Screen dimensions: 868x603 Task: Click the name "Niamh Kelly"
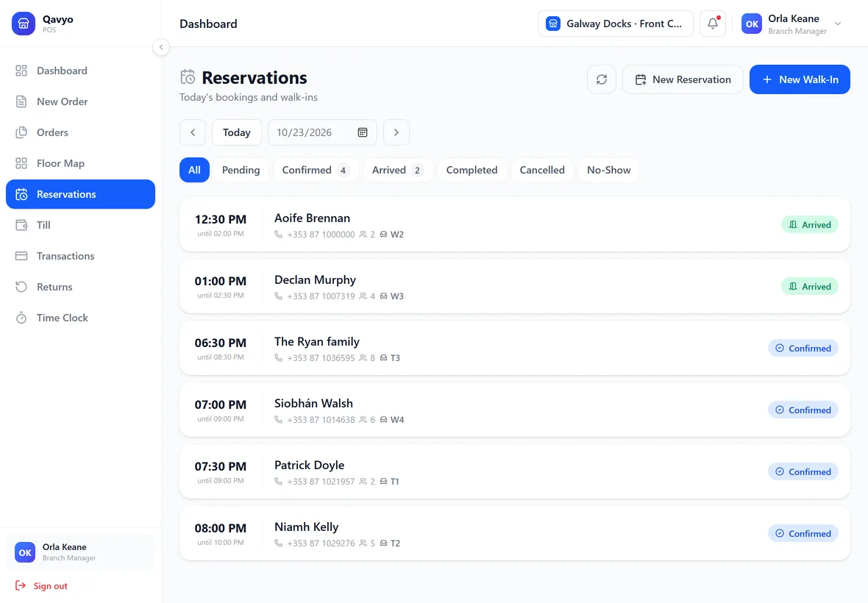tap(306, 527)
